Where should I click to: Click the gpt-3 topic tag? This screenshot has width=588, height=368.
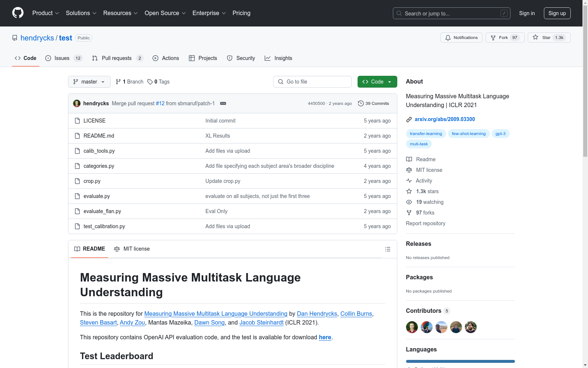pyautogui.click(x=501, y=134)
